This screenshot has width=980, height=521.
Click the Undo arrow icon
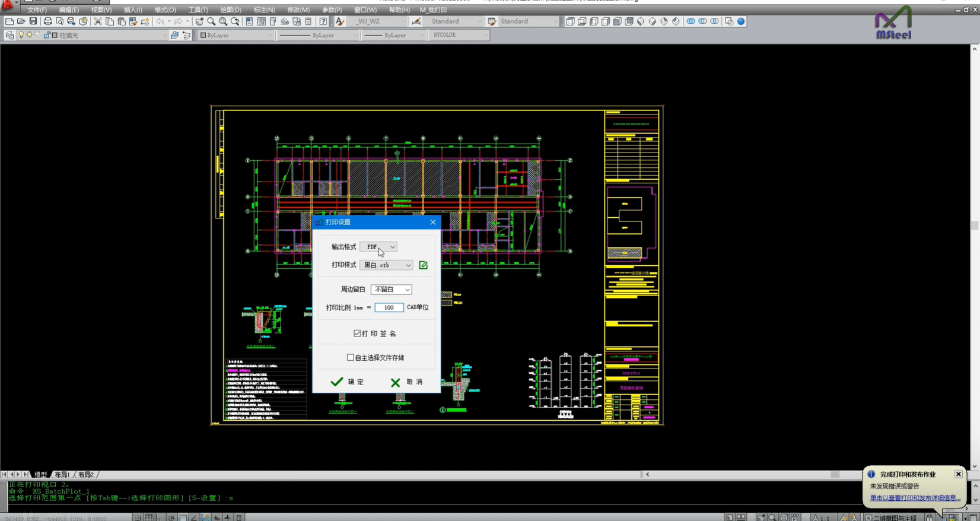[160, 21]
